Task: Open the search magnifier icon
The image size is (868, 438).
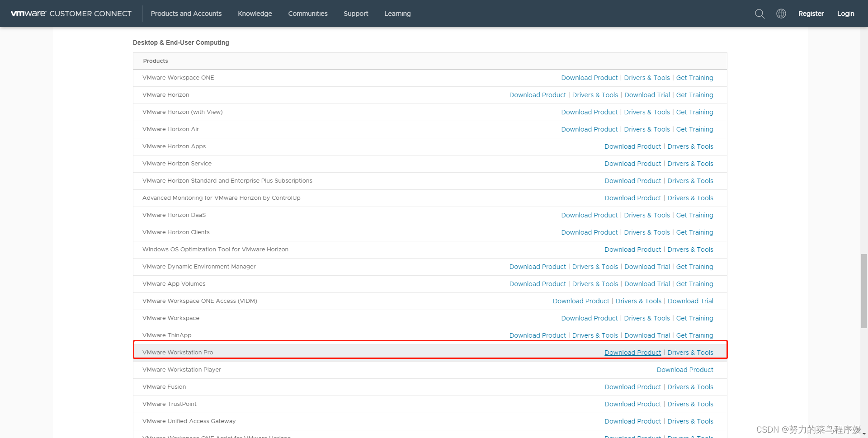Action: coord(759,14)
